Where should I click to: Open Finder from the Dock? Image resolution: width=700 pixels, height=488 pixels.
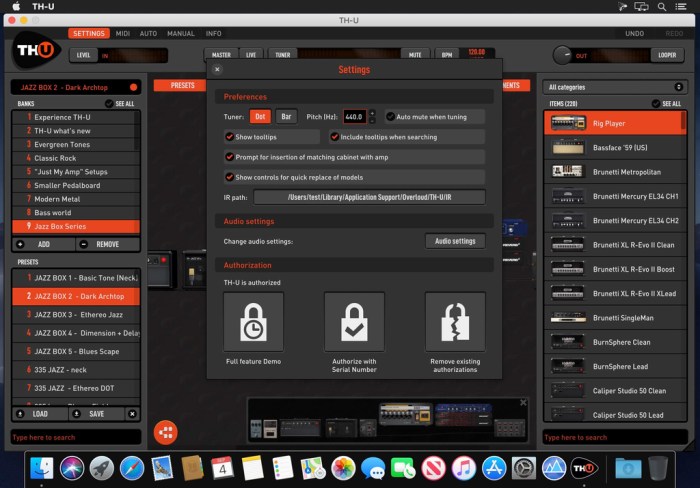click(42, 468)
